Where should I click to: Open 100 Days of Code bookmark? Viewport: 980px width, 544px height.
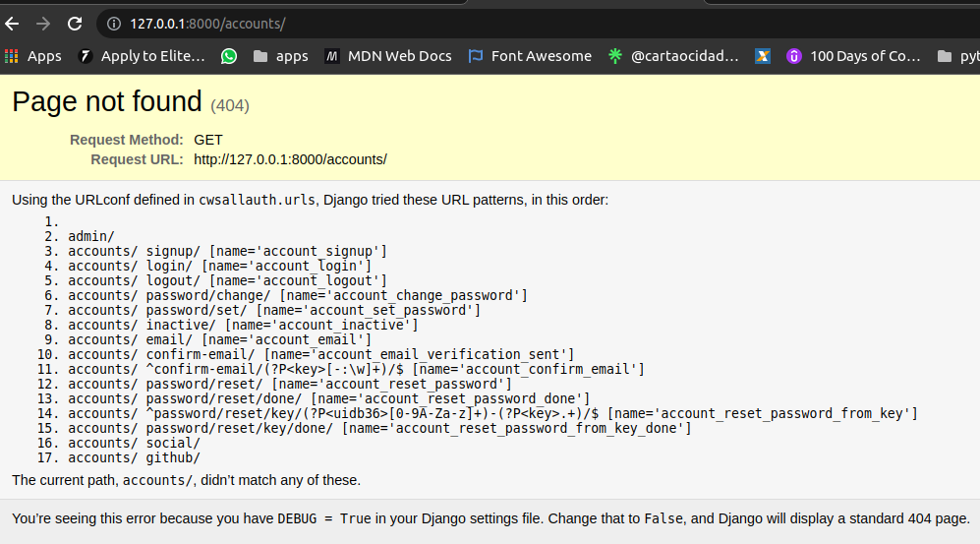pos(854,56)
